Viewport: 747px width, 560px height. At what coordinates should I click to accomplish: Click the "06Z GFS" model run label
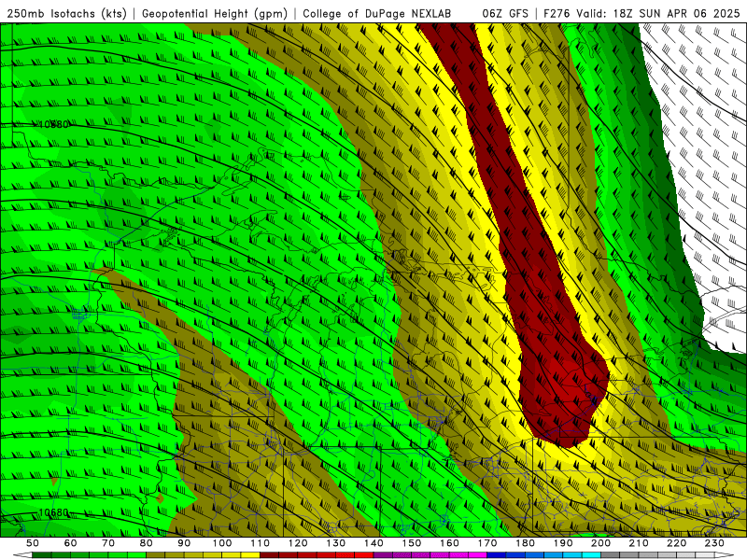[505, 14]
